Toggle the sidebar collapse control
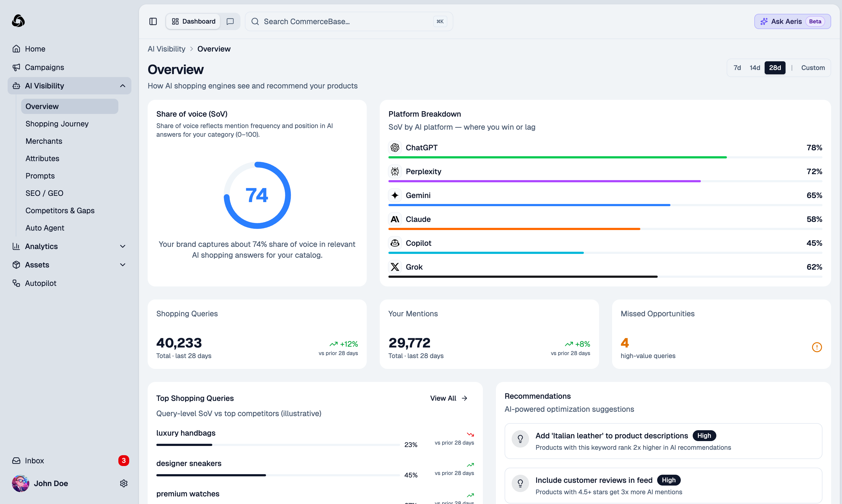This screenshot has width=842, height=504. [153, 21]
